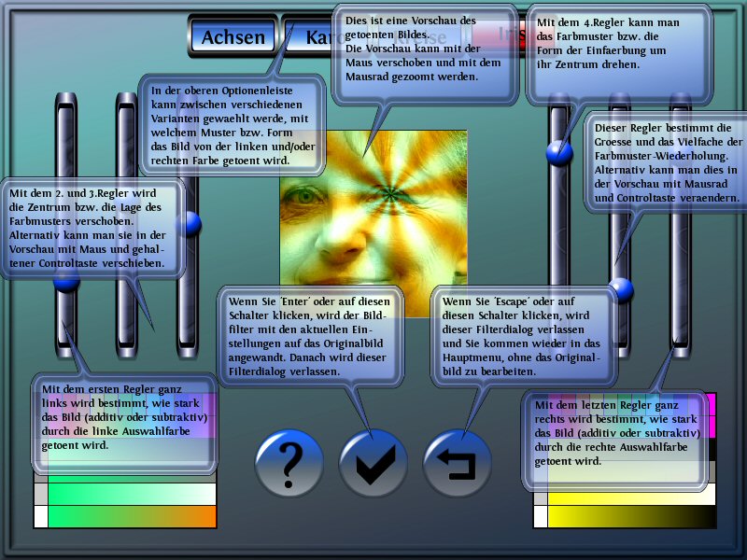The image size is (747, 560).
Task: Pick the left green-to-white gradient bar
Action: (x=132, y=494)
